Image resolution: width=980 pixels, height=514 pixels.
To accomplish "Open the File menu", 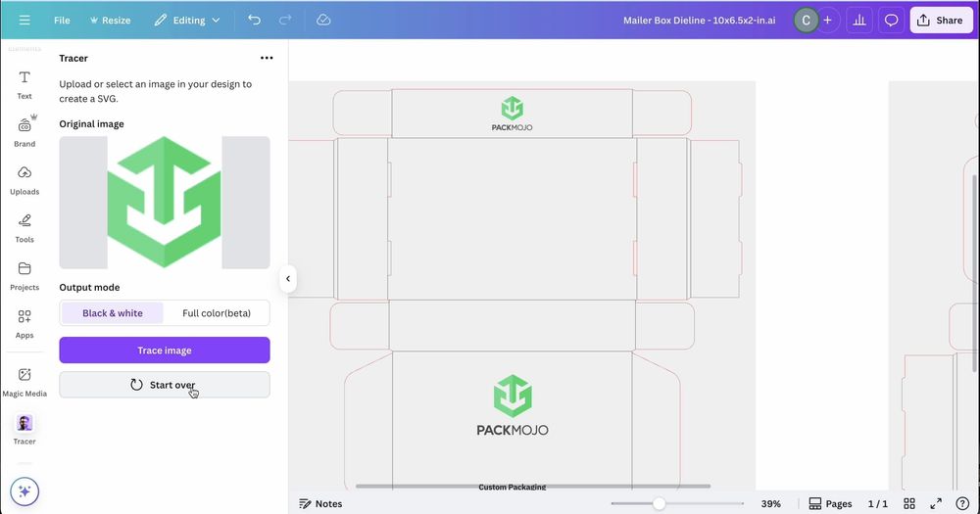I will [x=62, y=20].
